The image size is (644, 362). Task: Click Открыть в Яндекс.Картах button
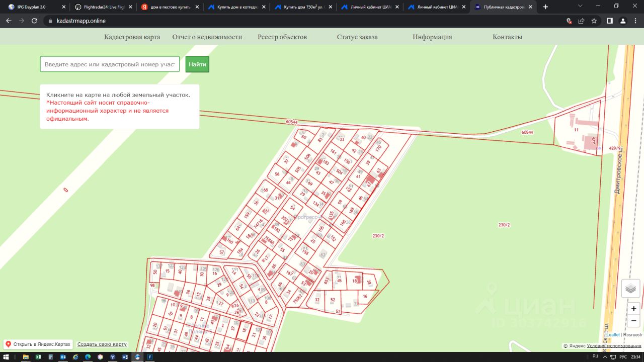(38, 344)
